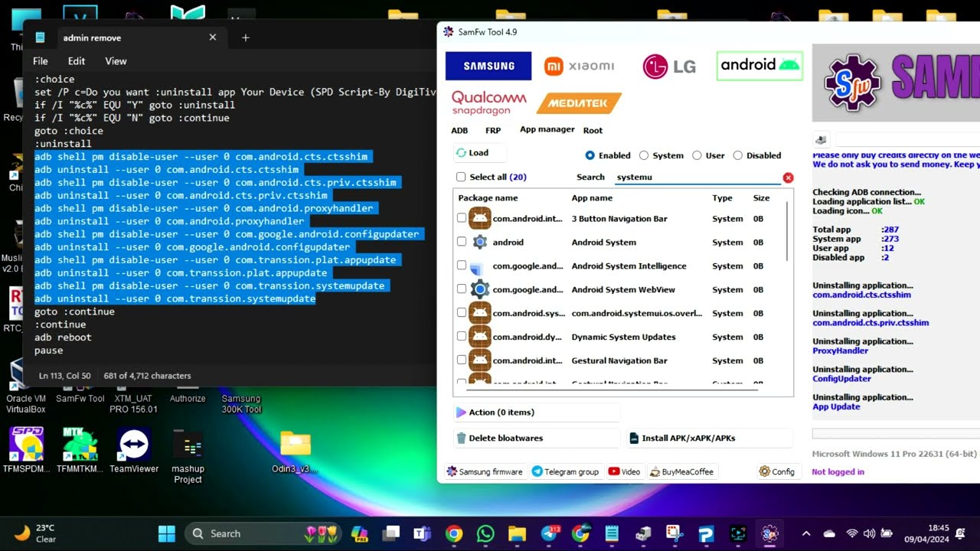This screenshot has height=551, width=980.
Task: Select the Xiaomi brand tab
Action: click(x=580, y=67)
